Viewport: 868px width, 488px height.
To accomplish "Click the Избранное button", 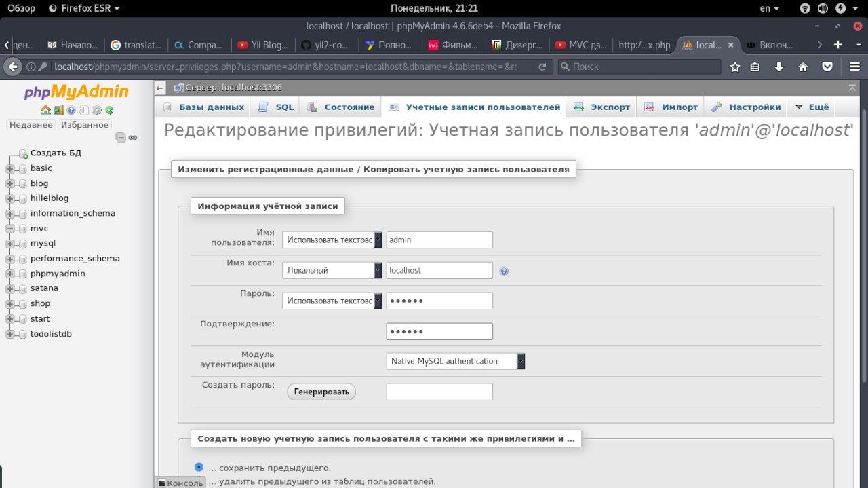I will [x=85, y=125].
